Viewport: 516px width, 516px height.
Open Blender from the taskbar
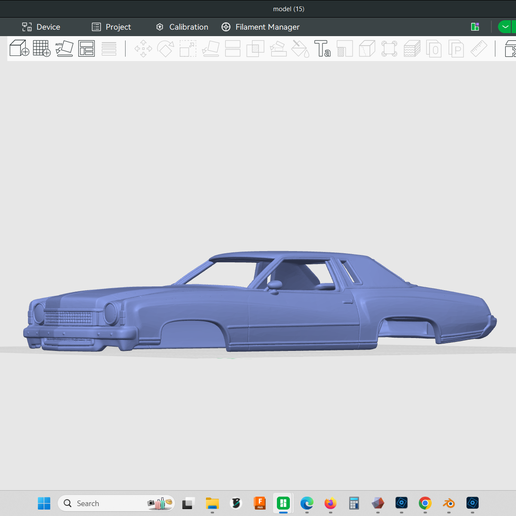click(449, 503)
